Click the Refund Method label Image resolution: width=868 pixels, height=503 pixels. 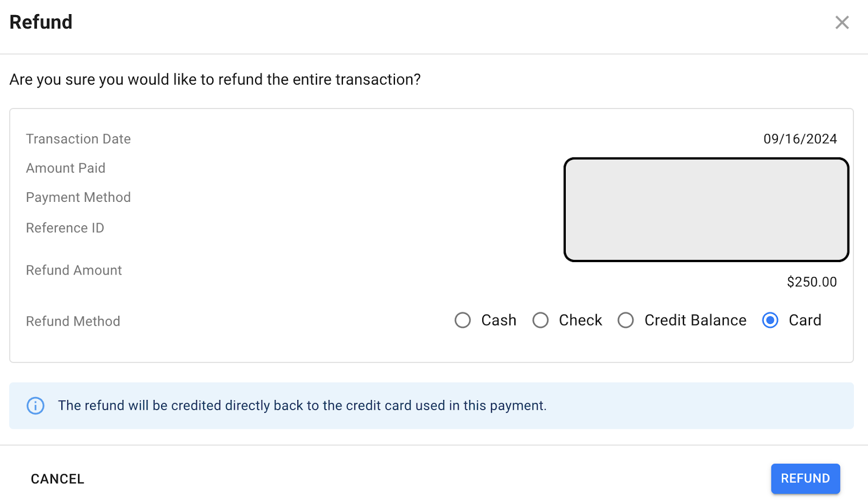73,321
